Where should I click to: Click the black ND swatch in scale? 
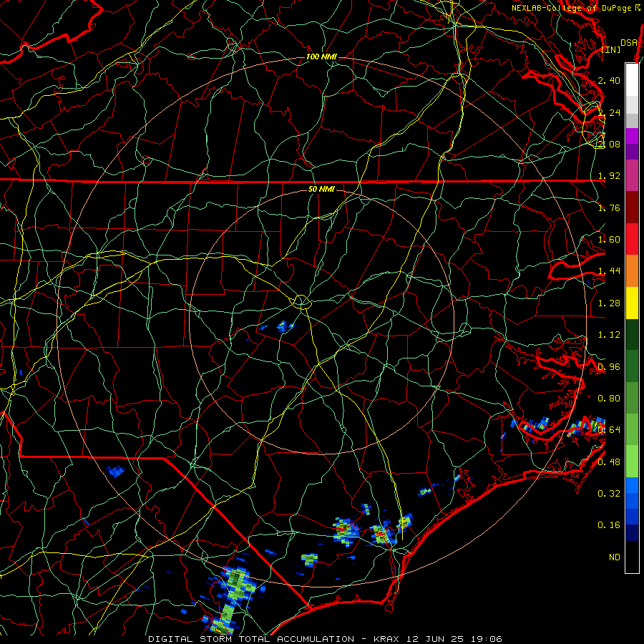[x=632, y=557]
